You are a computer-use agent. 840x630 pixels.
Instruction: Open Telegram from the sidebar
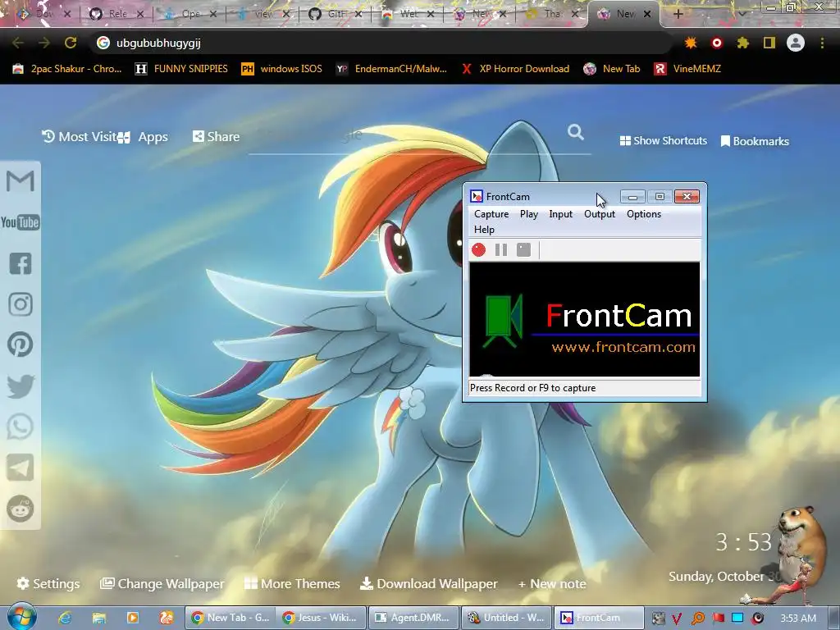[21, 468]
